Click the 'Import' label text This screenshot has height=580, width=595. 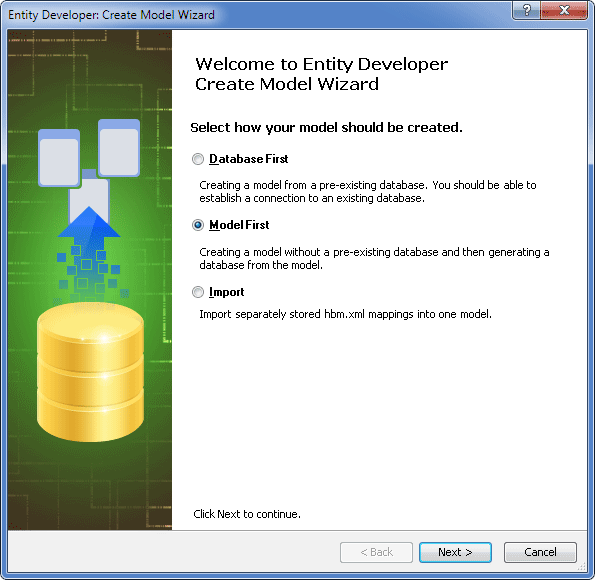coord(227,292)
